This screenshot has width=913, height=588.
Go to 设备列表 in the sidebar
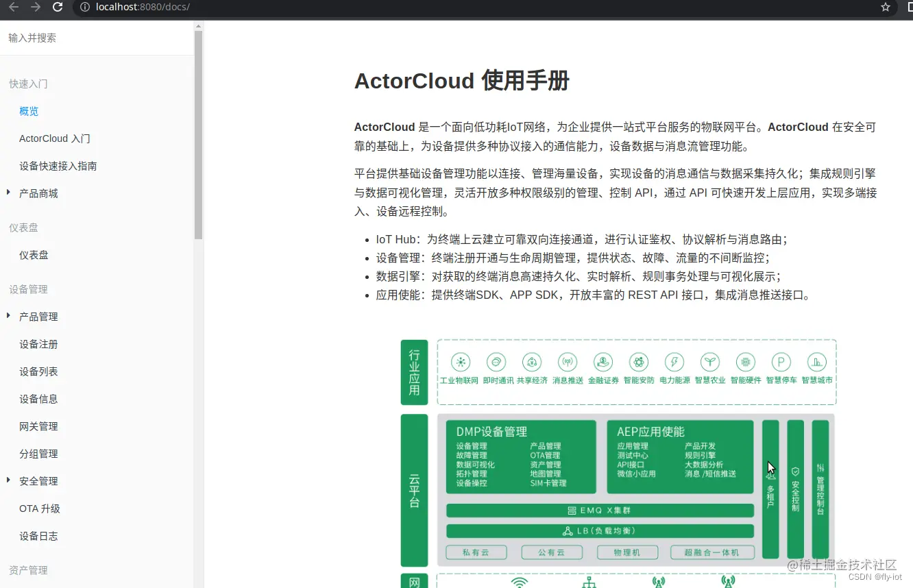pyautogui.click(x=38, y=371)
